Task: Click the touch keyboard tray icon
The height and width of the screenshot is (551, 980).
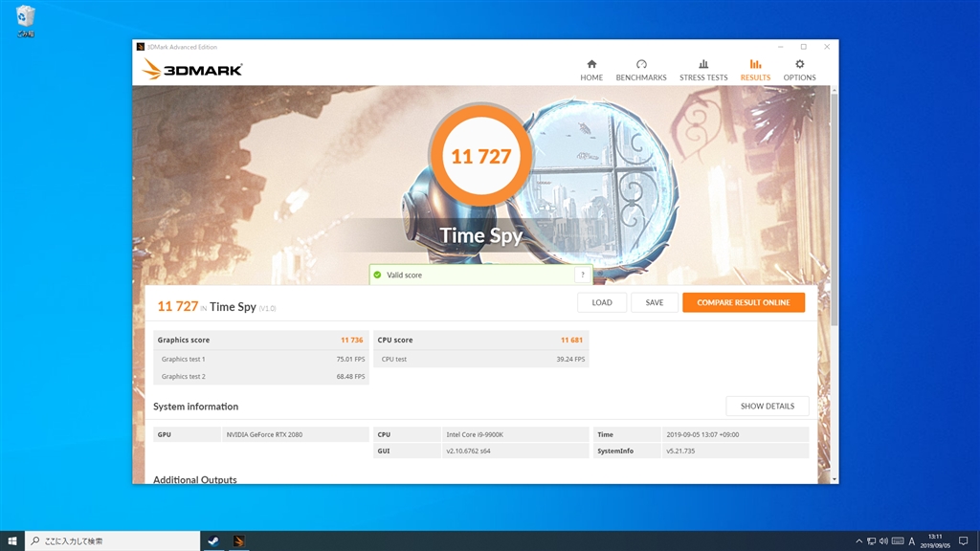Action: [898, 541]
